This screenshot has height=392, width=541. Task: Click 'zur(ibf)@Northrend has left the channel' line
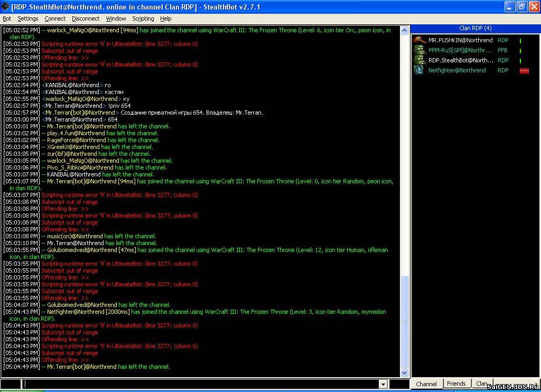[x=77, y=154]
